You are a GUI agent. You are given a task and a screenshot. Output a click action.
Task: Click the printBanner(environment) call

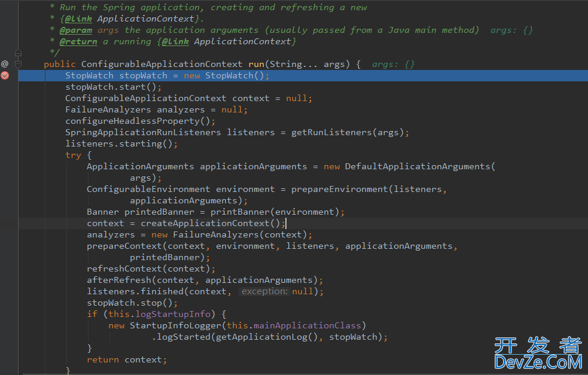(275, 212)
